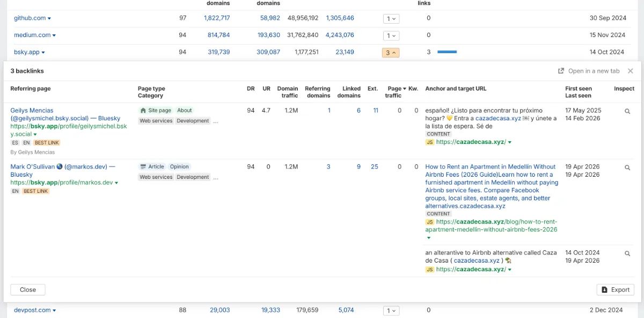The height and width of the screenshot is (318, 644).
Task: Open URL dropdown for geilysmichel.bsky.social profile
Action: point(35,135)
